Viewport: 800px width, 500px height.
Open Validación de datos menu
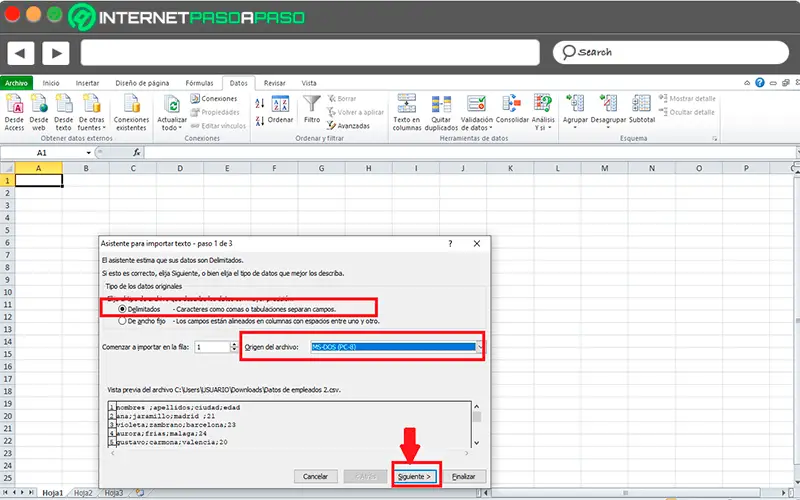[477, 112]
